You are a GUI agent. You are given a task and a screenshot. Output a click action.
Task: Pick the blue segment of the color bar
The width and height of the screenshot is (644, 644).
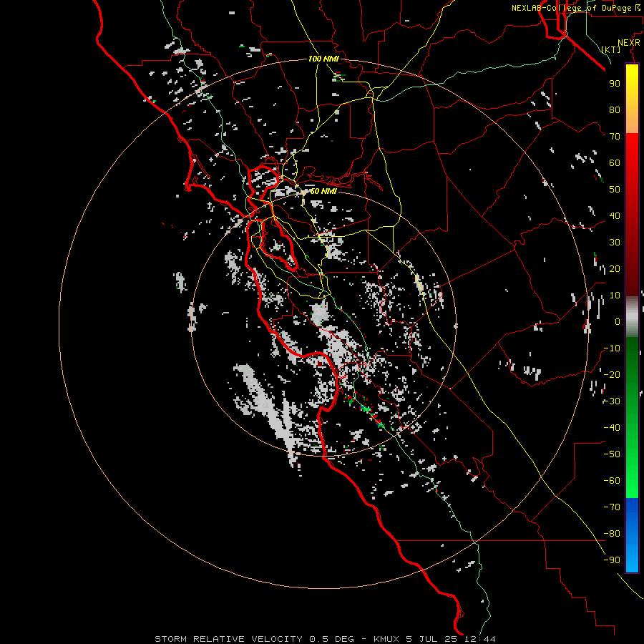(x=632, y=535)
